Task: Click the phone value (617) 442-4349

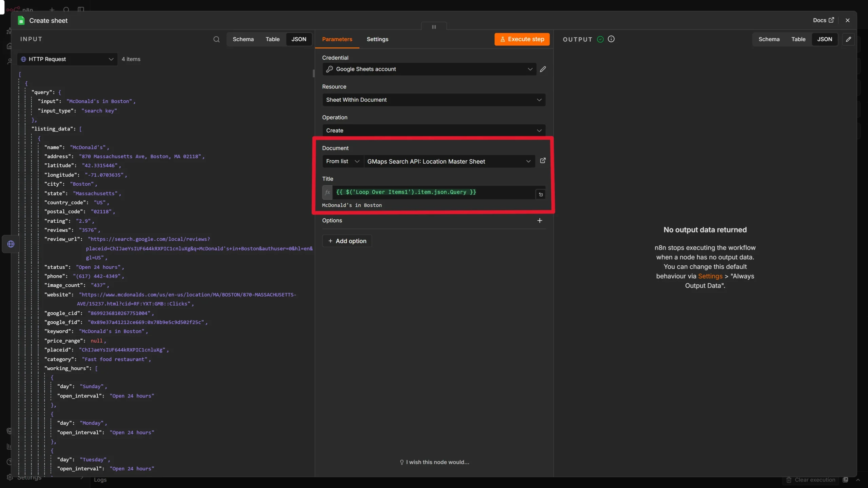Action: [97, 276]
